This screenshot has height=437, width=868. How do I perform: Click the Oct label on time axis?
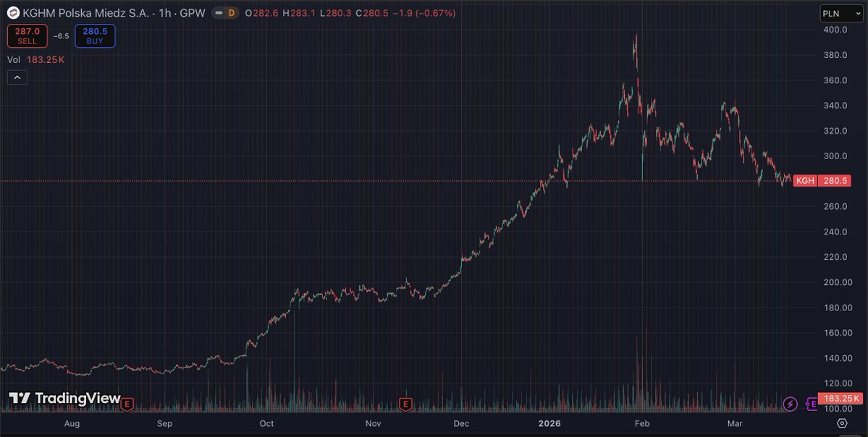pos(267,424)
